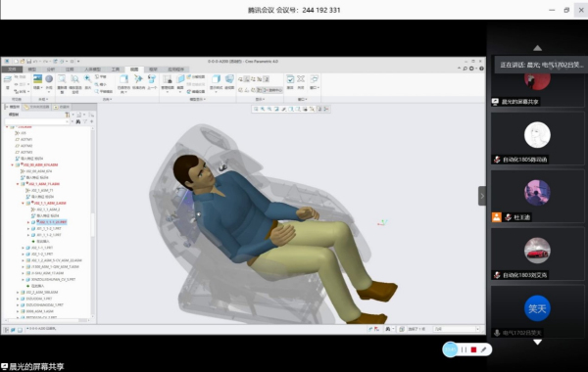This screenshot has height=372, width=588.
Task: Open the Standard Orientation tool
Action: 138,79
